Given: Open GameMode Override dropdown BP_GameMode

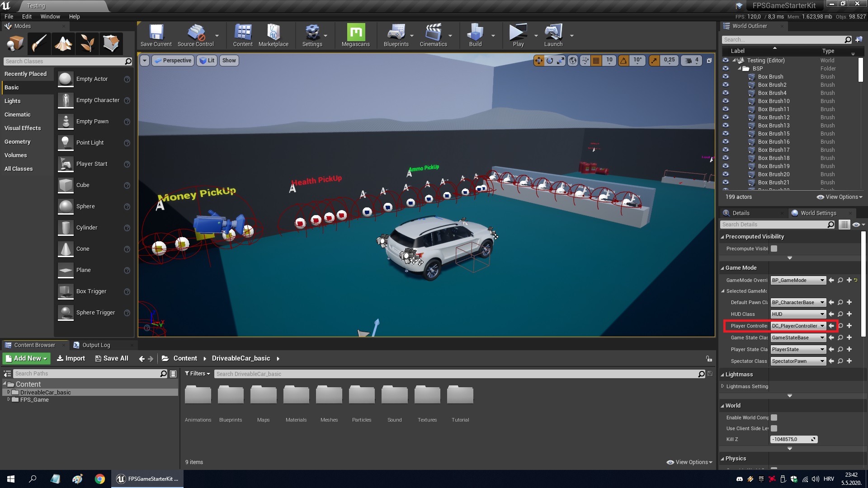Looking at the screenshot, I should pos(798,280).
